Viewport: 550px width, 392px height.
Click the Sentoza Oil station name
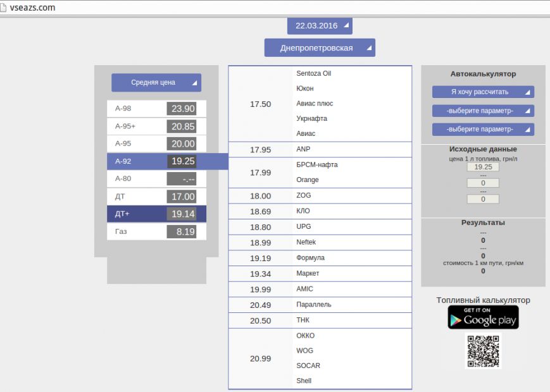point(313,73)
